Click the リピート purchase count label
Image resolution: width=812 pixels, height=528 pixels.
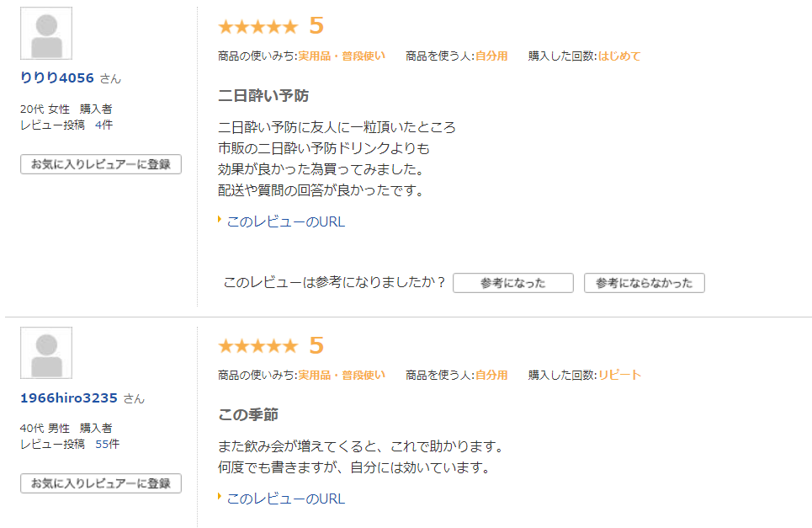click(619, 376)
